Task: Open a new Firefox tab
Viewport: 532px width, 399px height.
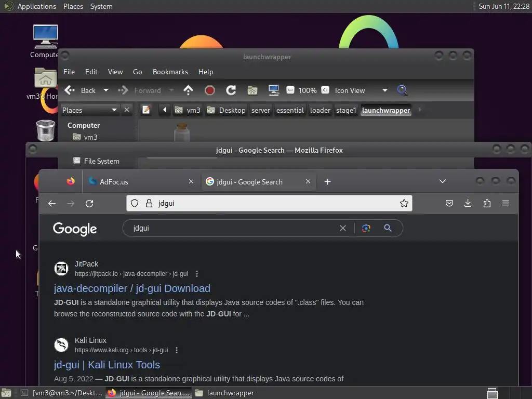Action: [327, 182]
